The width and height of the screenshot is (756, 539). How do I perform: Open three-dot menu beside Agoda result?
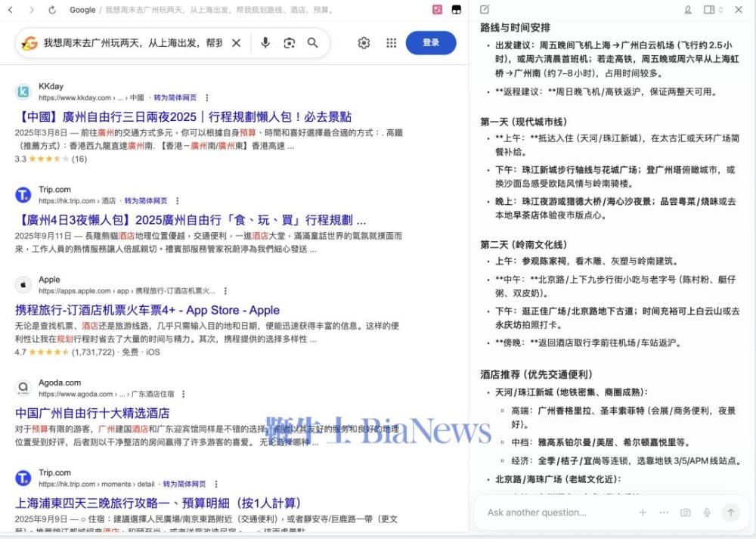(183, 395)
